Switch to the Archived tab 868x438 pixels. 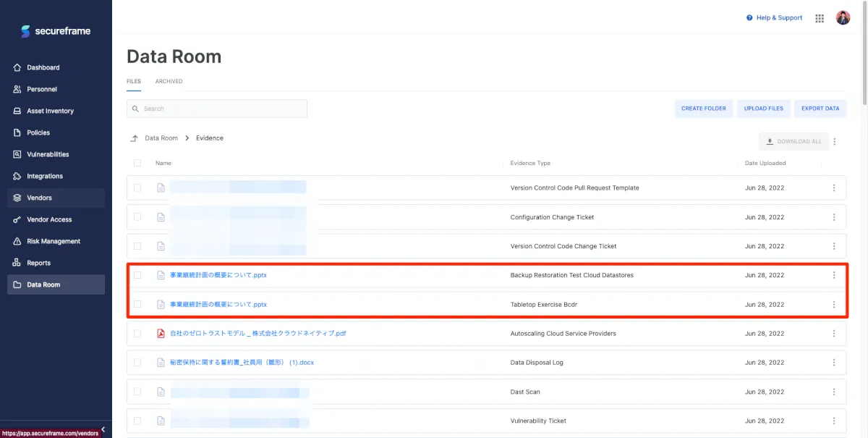pos(169,82)
